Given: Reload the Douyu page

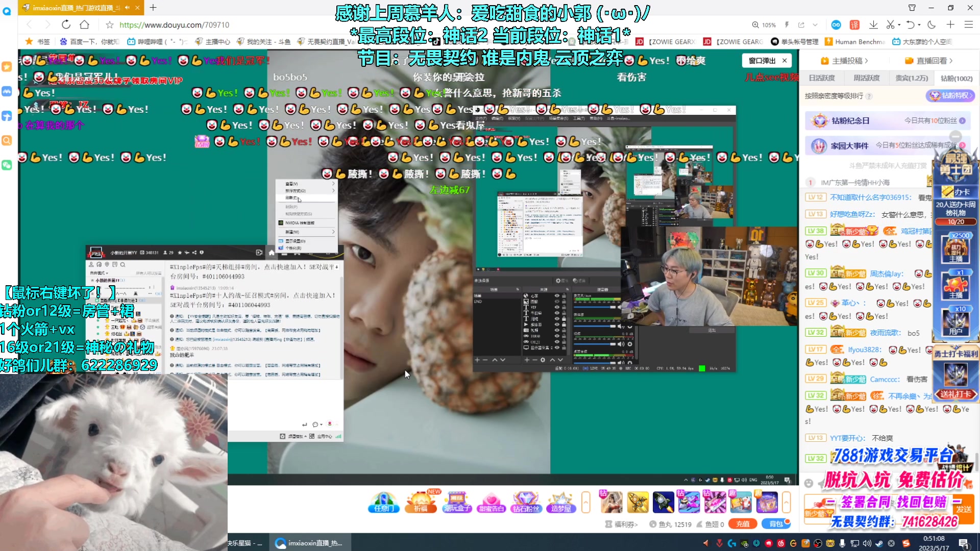Looking at the screenshot, I should coord(66,24).
